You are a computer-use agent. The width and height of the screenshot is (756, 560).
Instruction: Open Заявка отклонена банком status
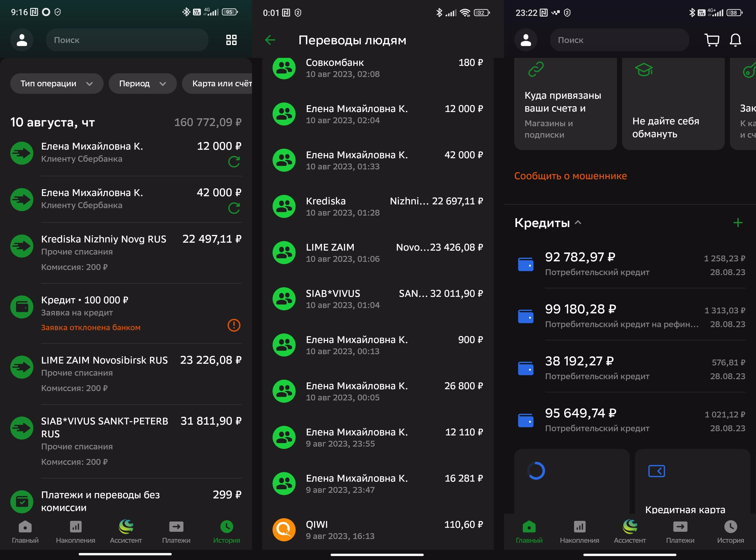pyautogui.click(x=91, y=327)
